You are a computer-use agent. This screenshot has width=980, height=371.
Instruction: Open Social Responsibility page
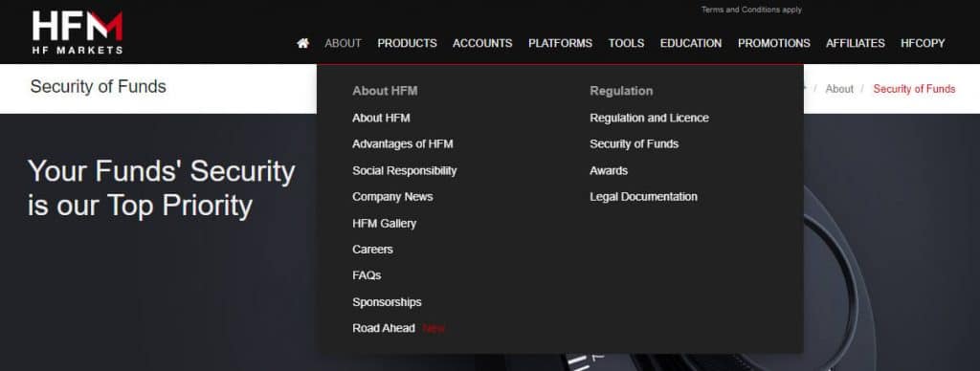[x=405, y=170]
